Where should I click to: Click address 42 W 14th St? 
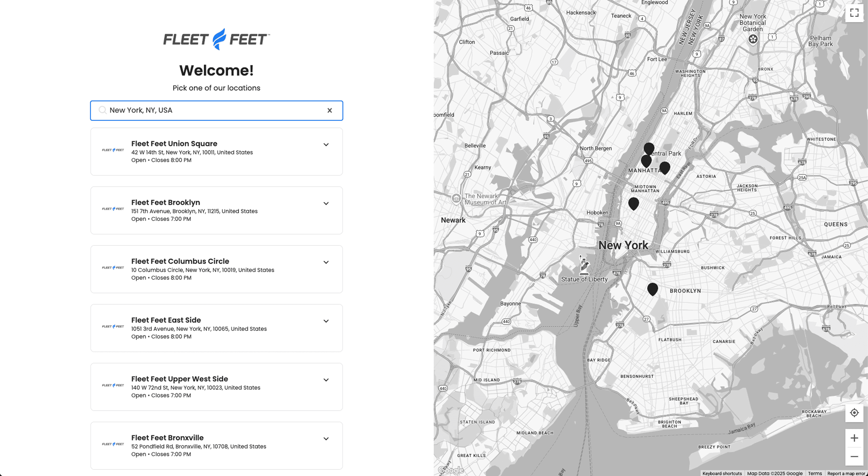point(192,152)
